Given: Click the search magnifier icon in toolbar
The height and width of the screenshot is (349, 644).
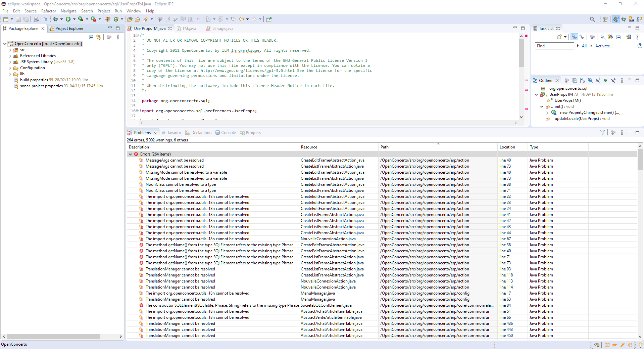Looking at the screenshot, I should (592, 19).
